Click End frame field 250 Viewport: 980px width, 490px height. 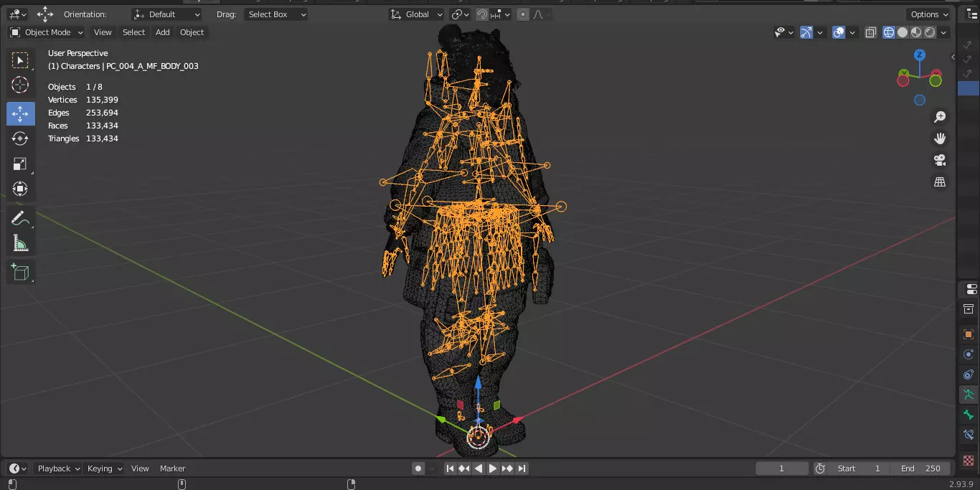coord(920,468)
